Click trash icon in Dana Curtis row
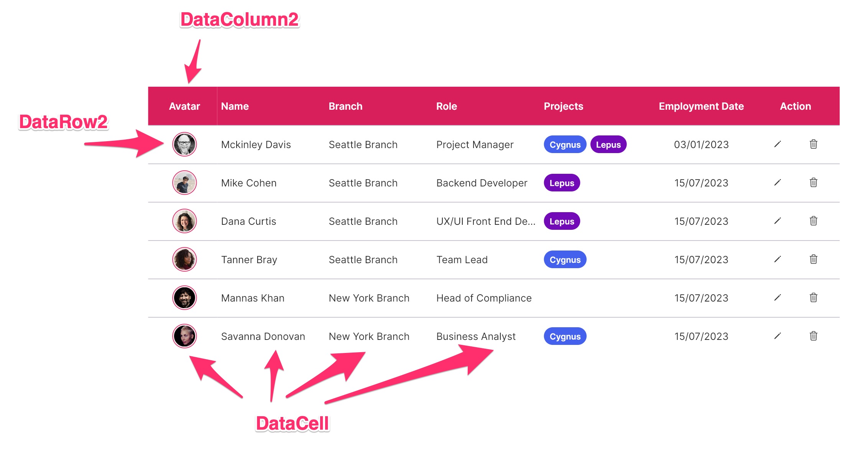This screenshot has height=455, width=868. coord(813,221)
